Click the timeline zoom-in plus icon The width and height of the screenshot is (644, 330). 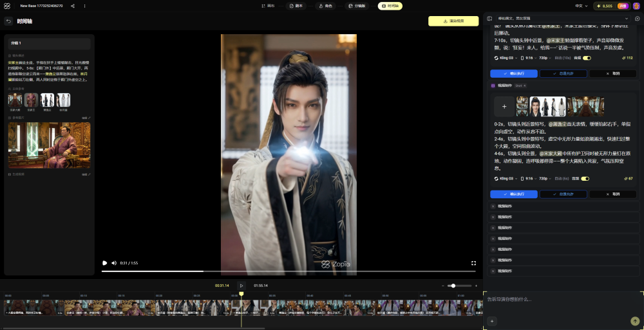coord(476,286)
